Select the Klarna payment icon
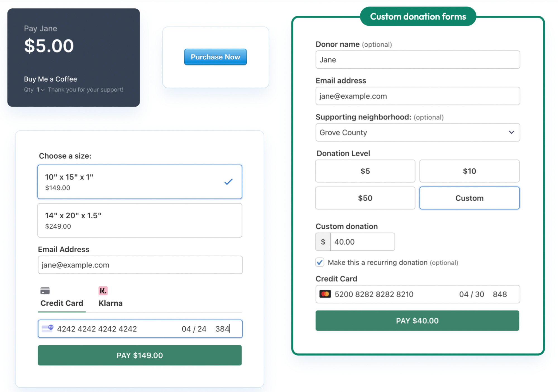The width and height of the screenshot is (558, 392). 103,291
